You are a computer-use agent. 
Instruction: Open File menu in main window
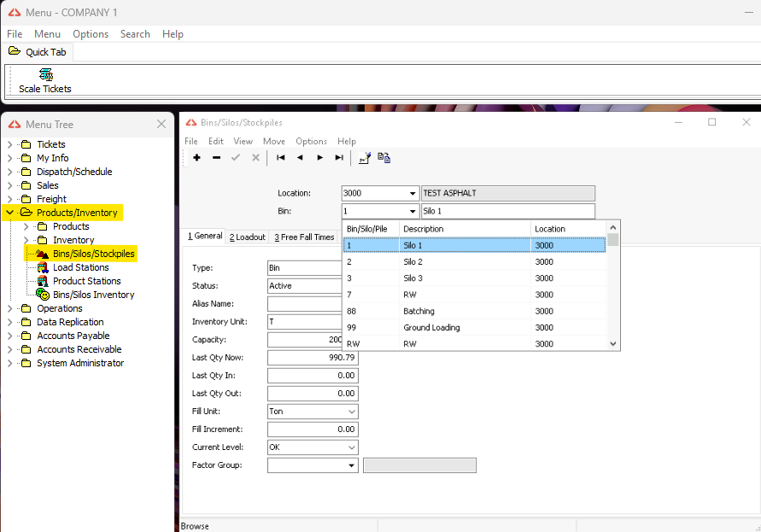(15, 34)
